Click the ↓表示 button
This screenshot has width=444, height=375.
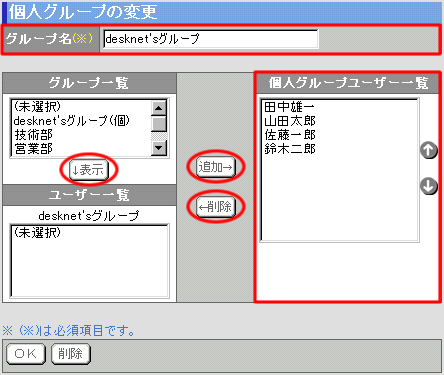89,170
